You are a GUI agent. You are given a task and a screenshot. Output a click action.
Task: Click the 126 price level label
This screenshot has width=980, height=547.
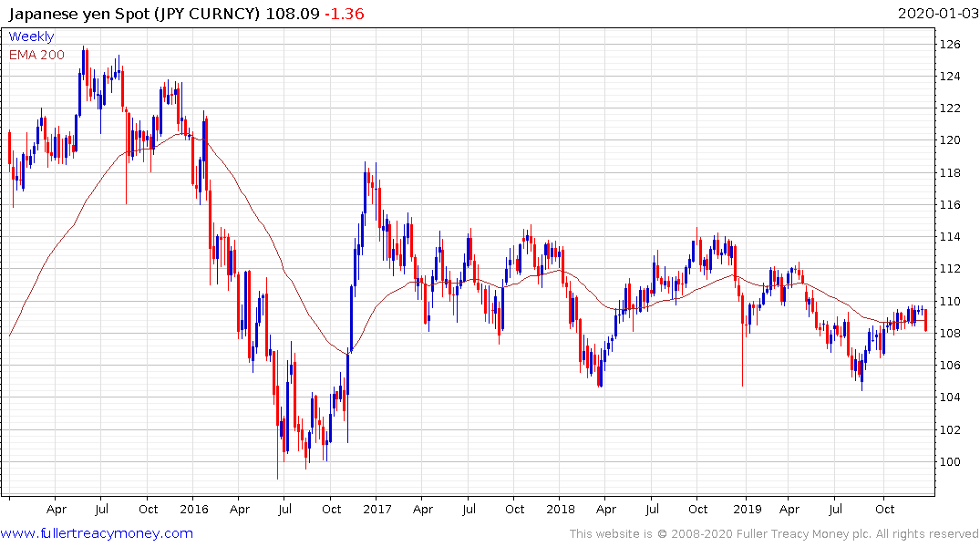click(950, 45)
